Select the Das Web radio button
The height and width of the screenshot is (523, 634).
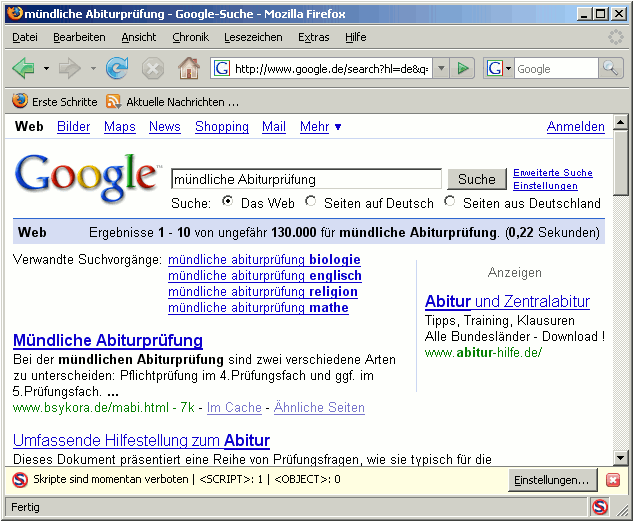pos(228,201)
